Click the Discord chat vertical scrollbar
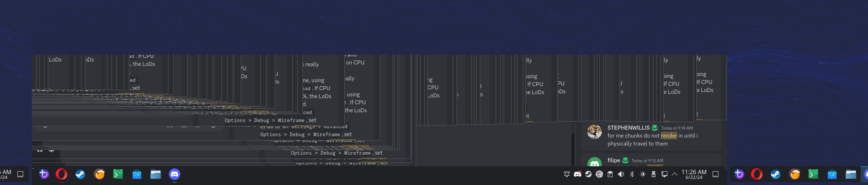 [573, 149]
